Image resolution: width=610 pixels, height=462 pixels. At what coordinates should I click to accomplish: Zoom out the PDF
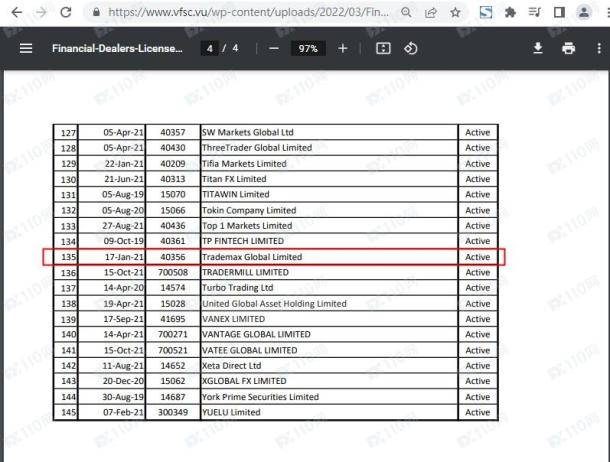point(274,49)
